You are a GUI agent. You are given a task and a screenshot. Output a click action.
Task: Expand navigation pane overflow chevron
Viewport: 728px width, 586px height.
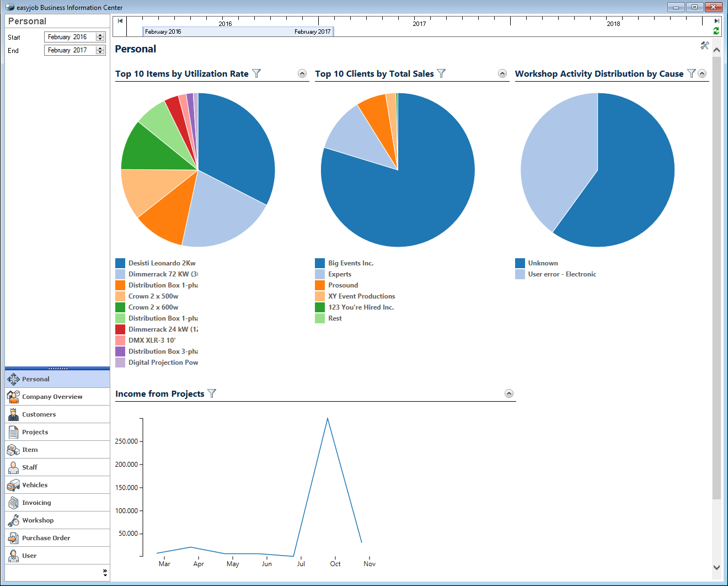(x=105, y=573)
